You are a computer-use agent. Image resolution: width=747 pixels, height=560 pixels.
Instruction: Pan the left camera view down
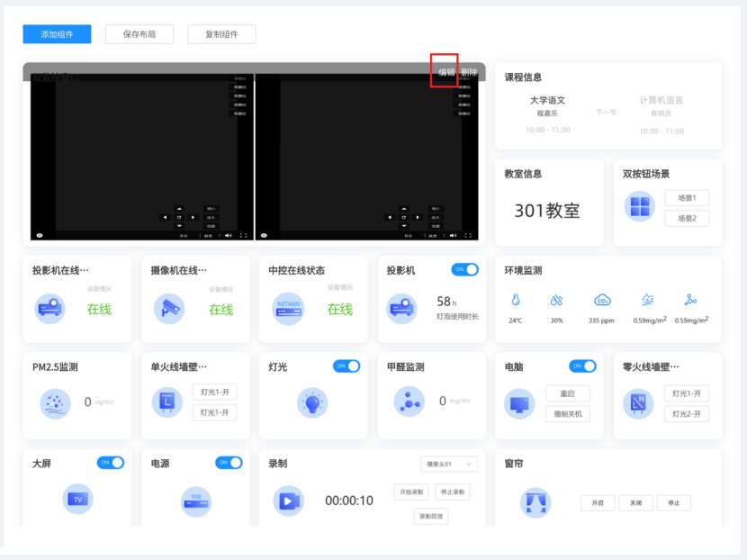coord(179,226)
